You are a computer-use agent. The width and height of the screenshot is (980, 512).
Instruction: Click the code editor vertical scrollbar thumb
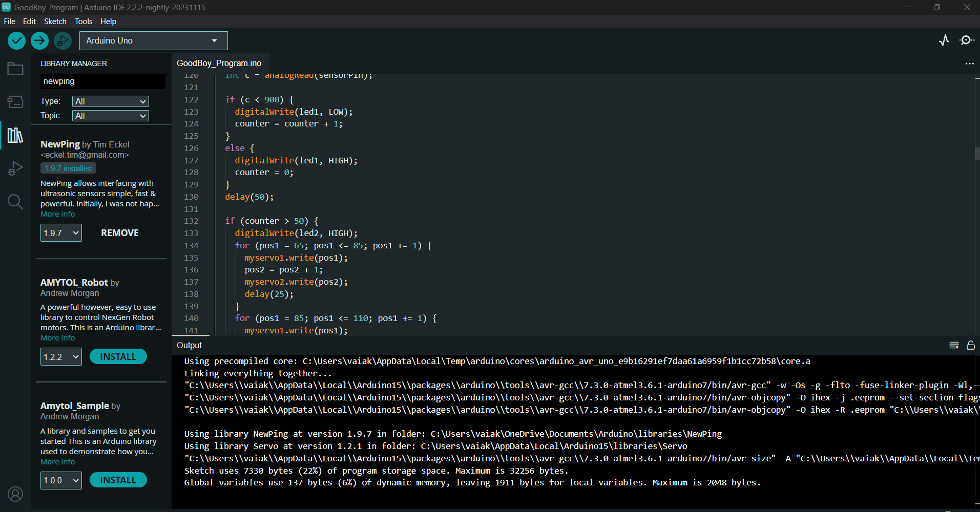977,154
